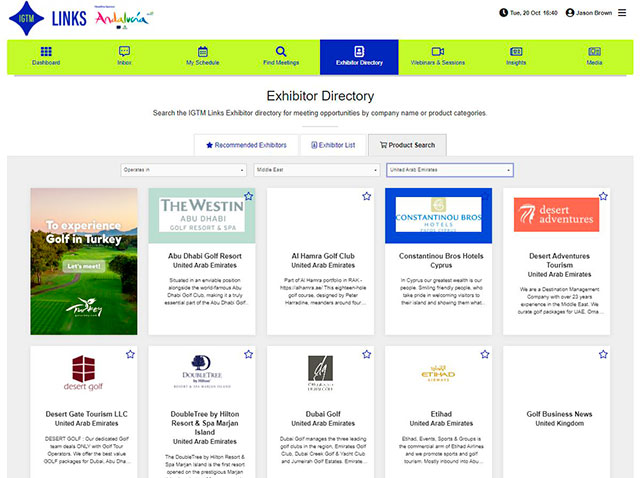Favorite Golf Business News star
This screenshot has height=478, width=640.
[603, 354]
